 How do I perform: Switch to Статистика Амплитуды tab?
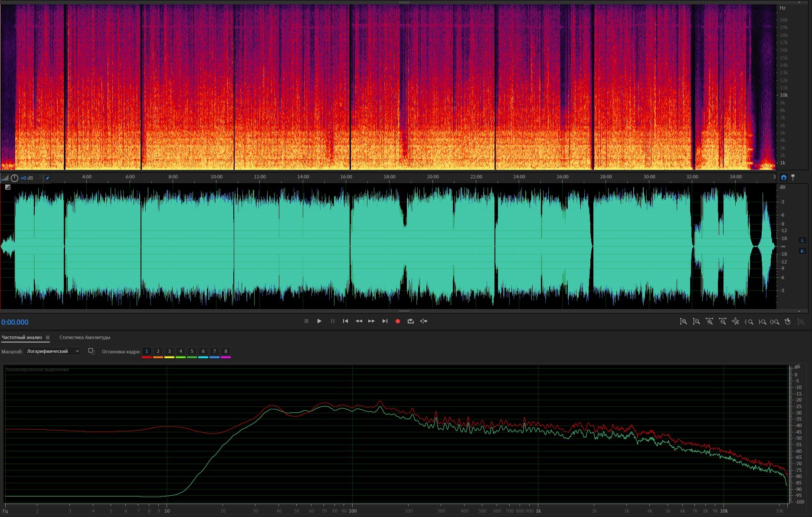(85, 337)
